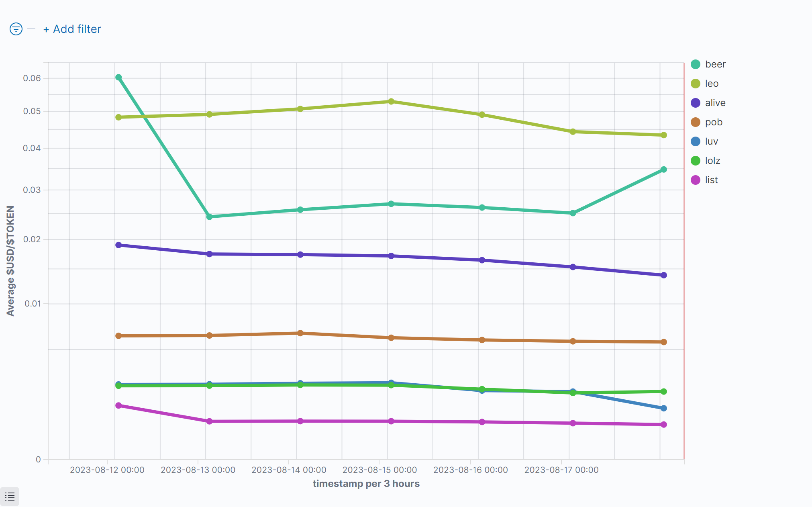Click the last luv data point
The width and height of the screenshot is (812, 507).
664,408
